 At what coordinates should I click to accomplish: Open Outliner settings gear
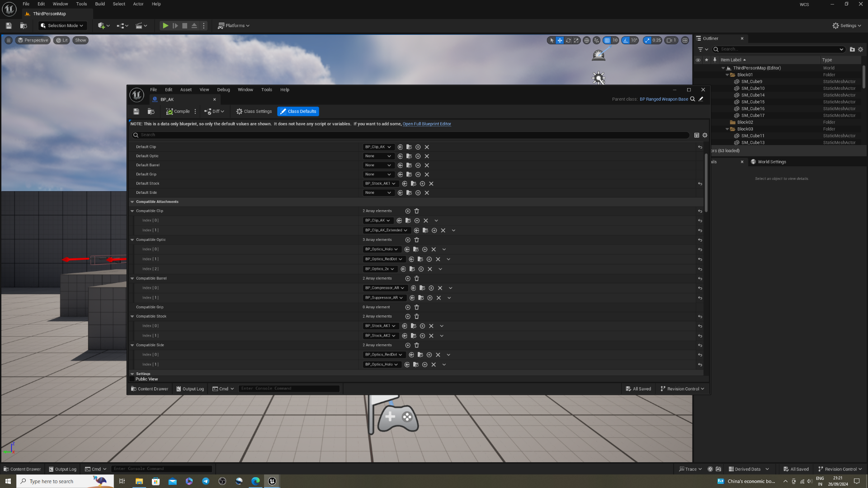[860, 49]
